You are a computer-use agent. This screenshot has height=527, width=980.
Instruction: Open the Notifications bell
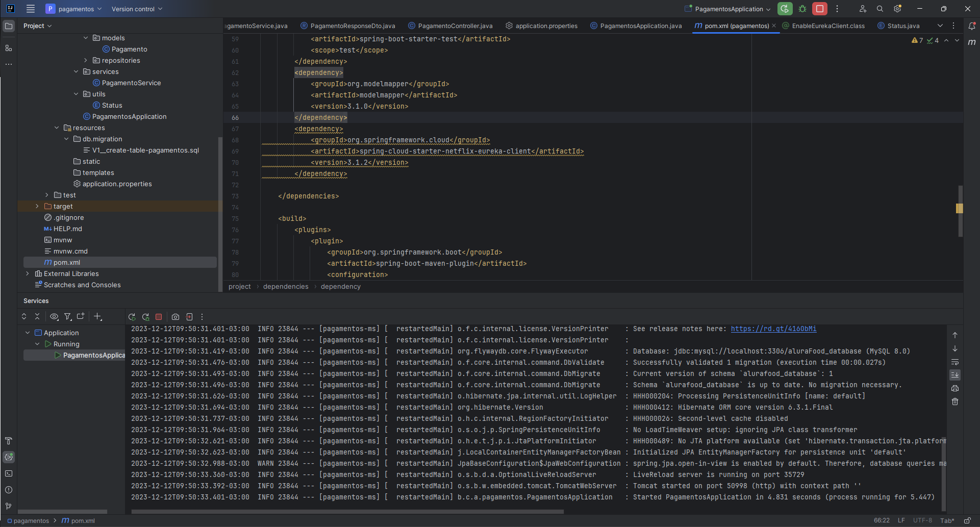click(x=972, y=26)
